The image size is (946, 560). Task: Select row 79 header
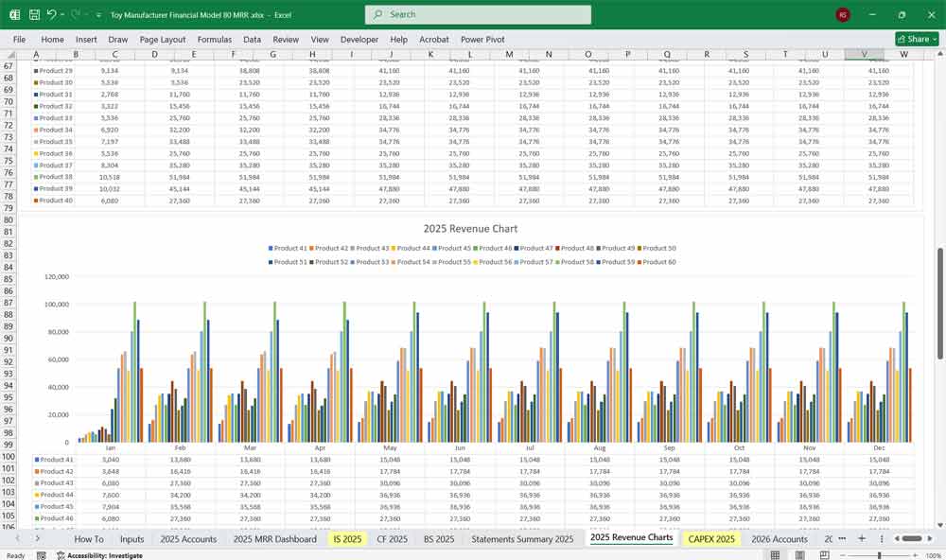coord(9,208)
